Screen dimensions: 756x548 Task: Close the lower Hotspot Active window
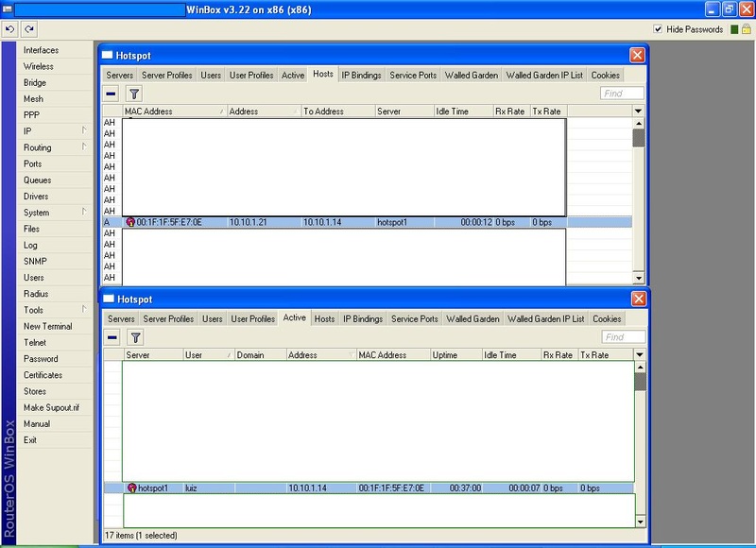639,299
